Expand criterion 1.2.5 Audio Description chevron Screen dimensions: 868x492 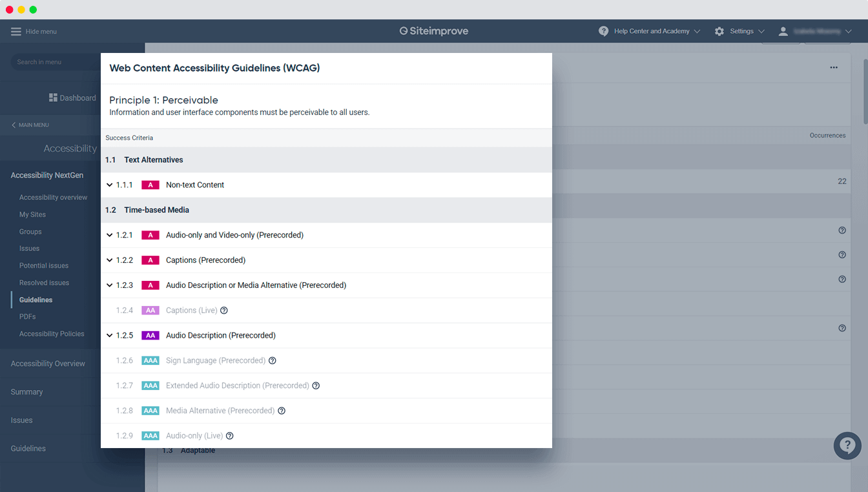tap(110, 336)
